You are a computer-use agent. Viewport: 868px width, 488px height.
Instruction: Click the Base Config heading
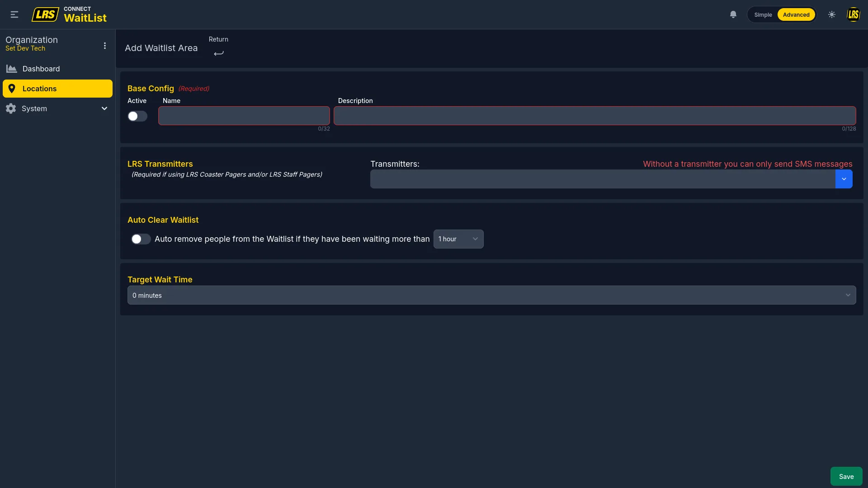click(151, 89)
